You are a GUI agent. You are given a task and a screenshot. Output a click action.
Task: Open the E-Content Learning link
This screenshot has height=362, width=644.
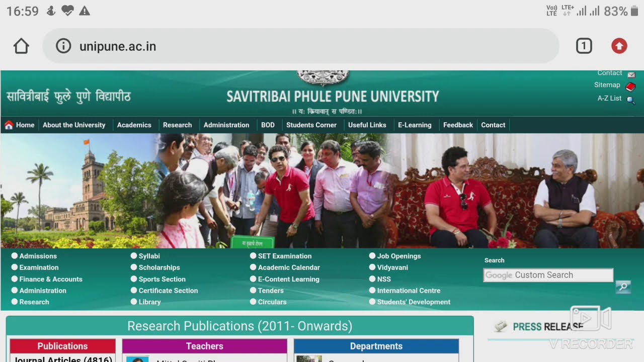pos(289,279)
